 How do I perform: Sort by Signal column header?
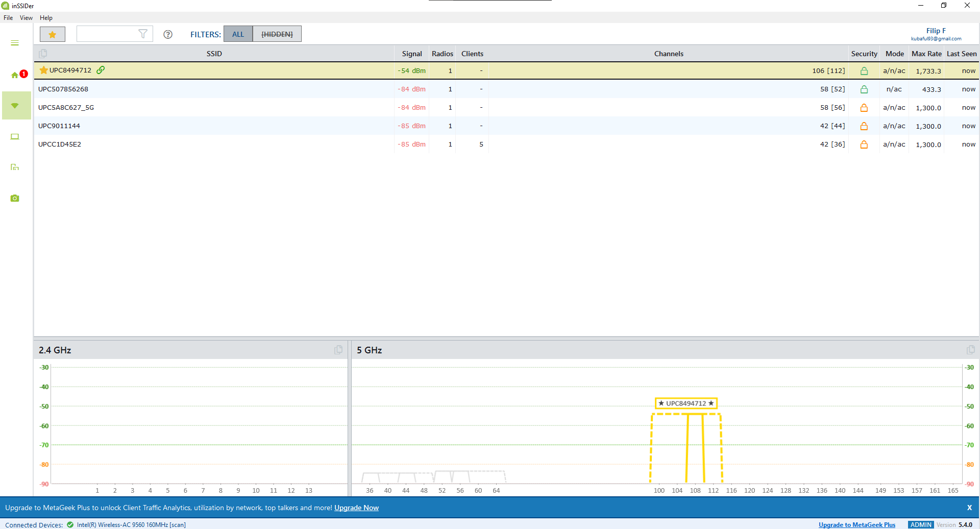(x=412, y=54)
